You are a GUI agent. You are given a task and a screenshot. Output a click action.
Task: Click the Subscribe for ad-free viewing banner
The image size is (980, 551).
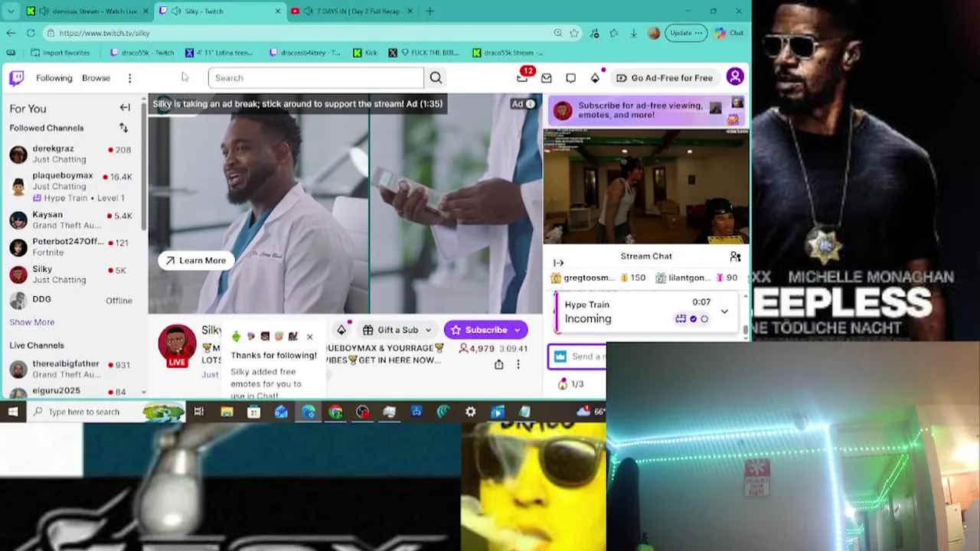pyautogui.click(x=647, y=111)
